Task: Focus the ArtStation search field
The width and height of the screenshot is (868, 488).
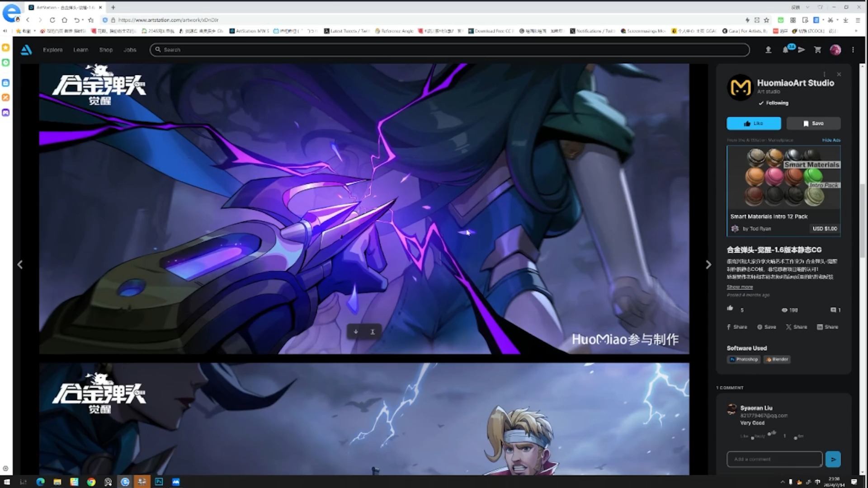Action: (x=449, y=50)
